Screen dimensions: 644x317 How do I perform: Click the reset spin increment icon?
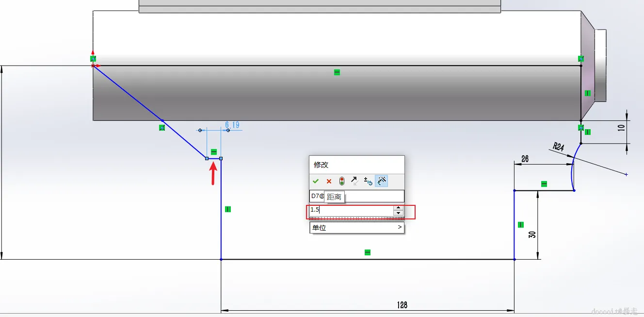368,181
